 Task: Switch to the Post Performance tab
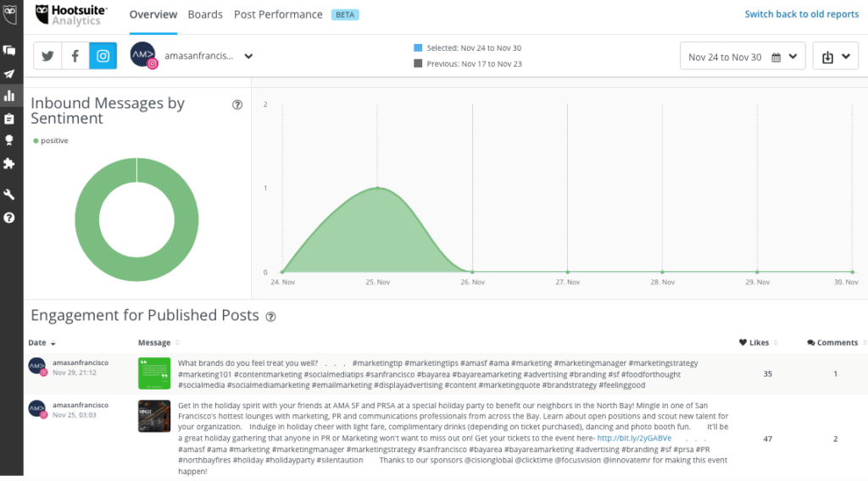pos(278,14)
